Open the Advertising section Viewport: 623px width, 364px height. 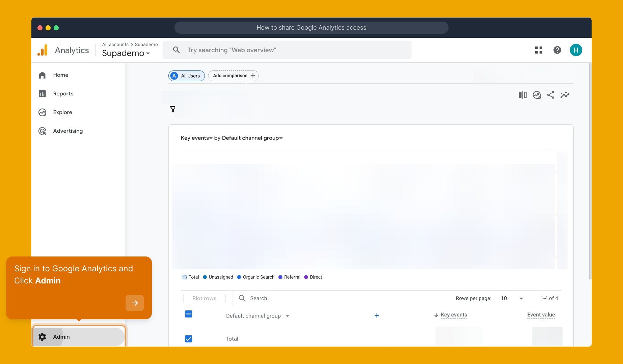click(x=67, y=131)
